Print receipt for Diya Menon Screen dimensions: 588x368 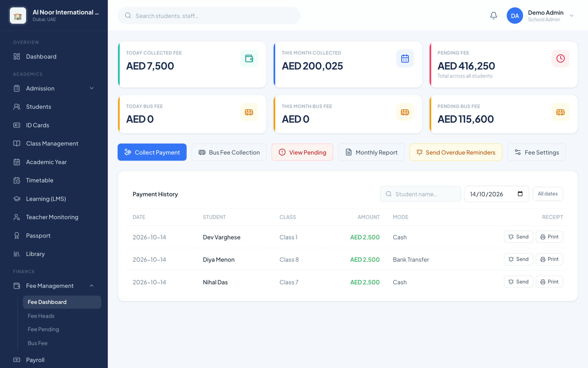549,259
